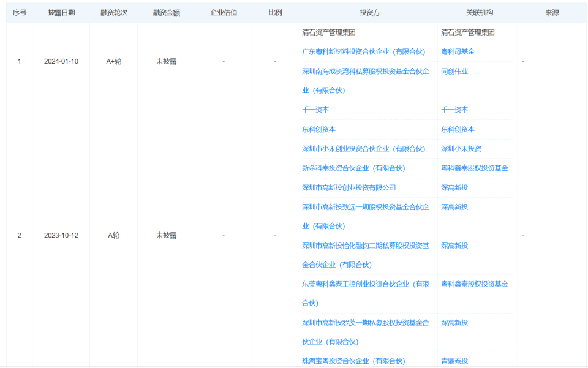The image size is (588, 368).
Task: Click the 融资轮次 column header
Action: click(x=114, y=13)
